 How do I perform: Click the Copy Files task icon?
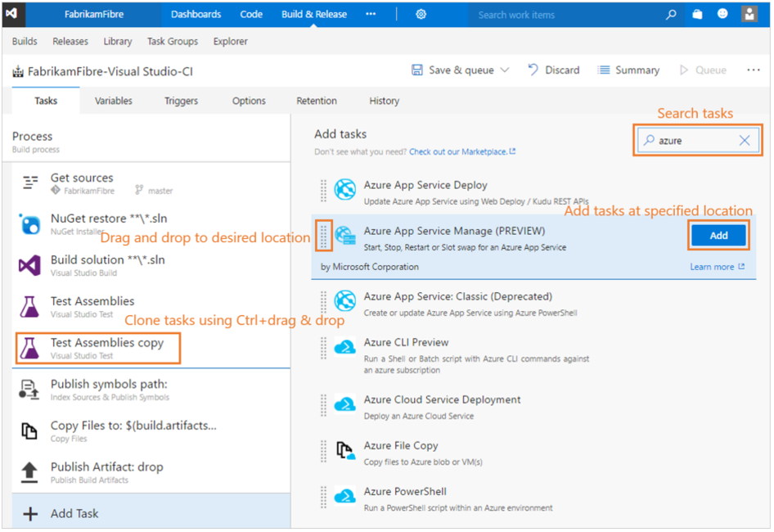click(x=29, y=431)
